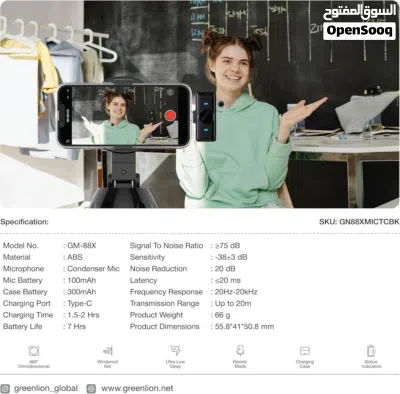Click the Mic Battery value 100mAh
Viewport: 400px width, 394px height.
82,280
